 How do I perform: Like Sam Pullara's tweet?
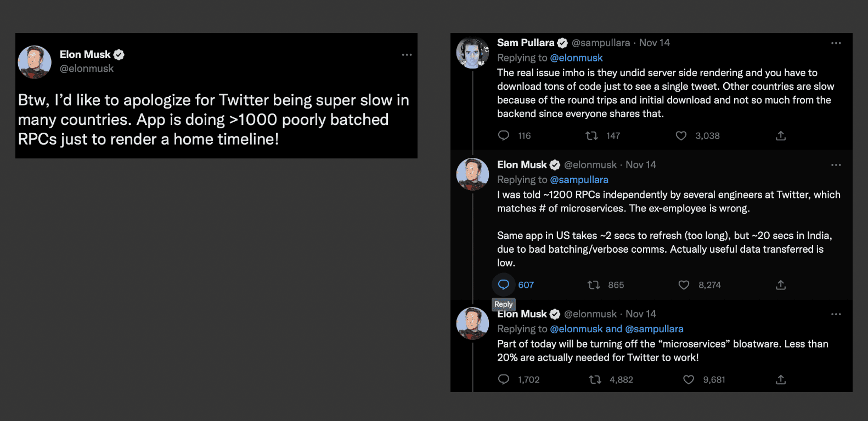(681, 135)
